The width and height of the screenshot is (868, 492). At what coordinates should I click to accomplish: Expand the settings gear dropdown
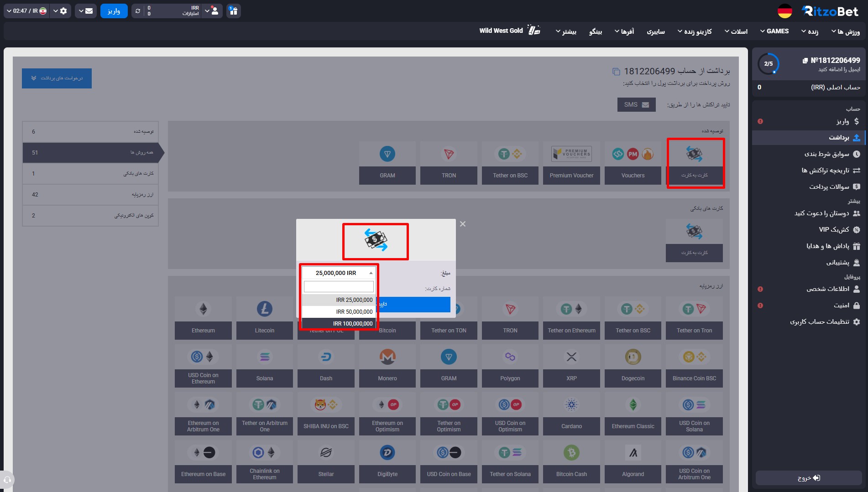[x=60, y=11]
